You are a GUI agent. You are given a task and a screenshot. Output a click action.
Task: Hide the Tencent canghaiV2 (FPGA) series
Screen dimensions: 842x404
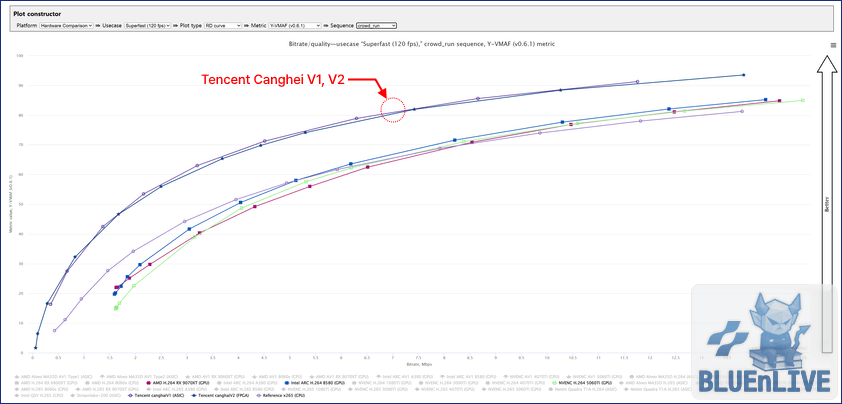(220, 395)
